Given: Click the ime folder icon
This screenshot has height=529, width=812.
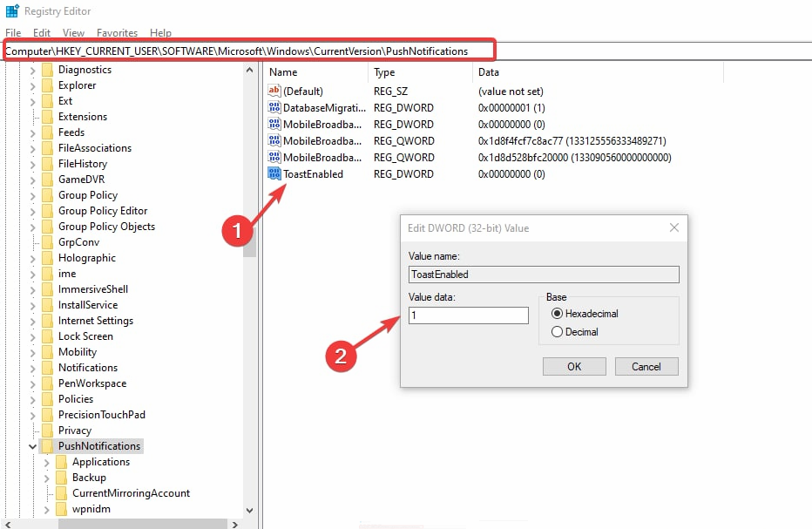Looking at the screenshot, I should click(47, 273).
